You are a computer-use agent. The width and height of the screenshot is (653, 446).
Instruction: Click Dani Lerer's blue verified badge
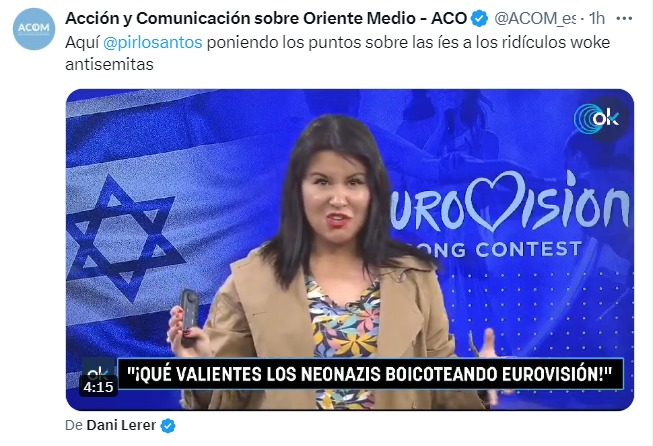[x=168, y=426]
